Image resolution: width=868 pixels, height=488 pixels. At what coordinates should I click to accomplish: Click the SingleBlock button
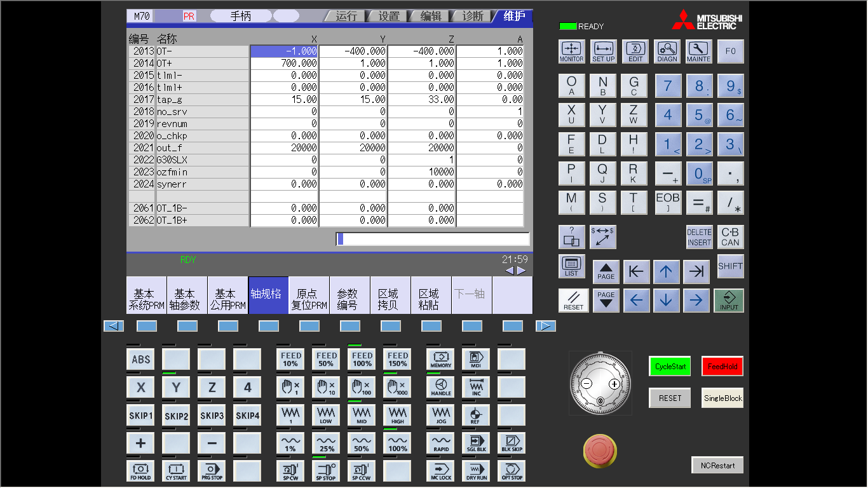point(722,398)
